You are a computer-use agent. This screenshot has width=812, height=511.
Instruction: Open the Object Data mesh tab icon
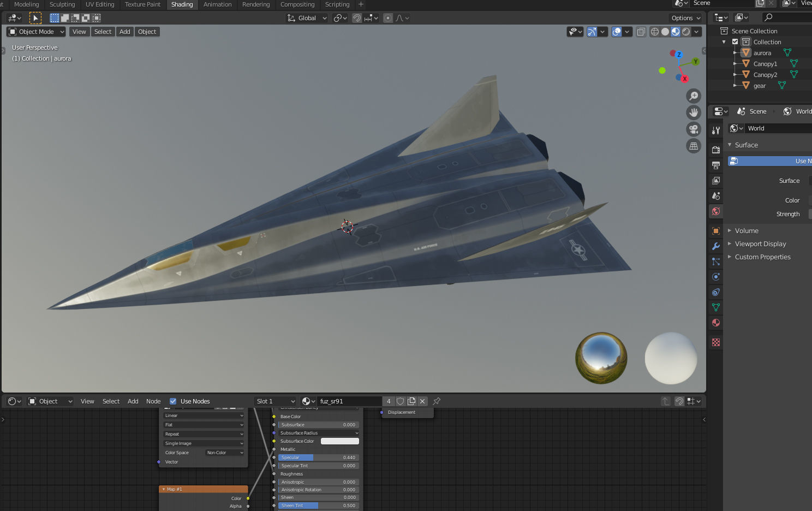tap(716, 307)
